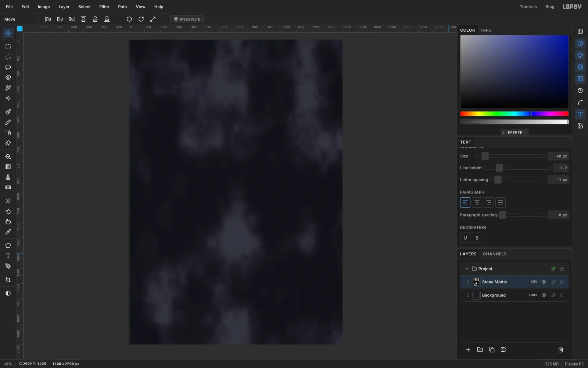Hide the Background layer
Screen dimensions: 588x368
coord(544,295)
